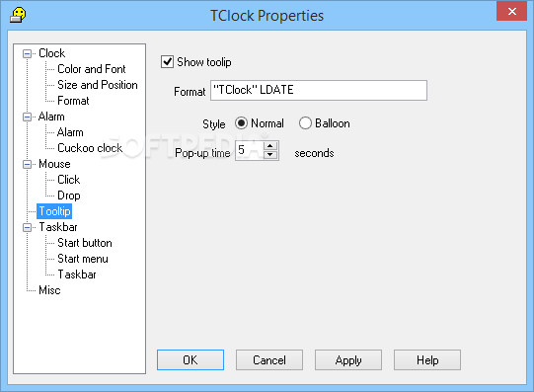Screen dimensions: 534x392
Task: Open the Alarm child page
Action: coord(70,132)
